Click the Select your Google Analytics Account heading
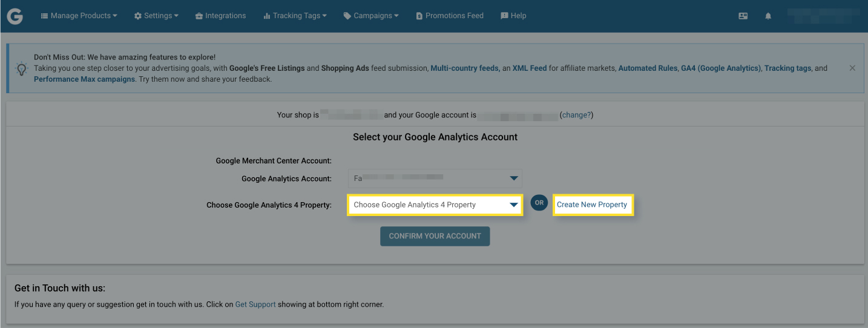868x328 pixels. pos(435,137)
